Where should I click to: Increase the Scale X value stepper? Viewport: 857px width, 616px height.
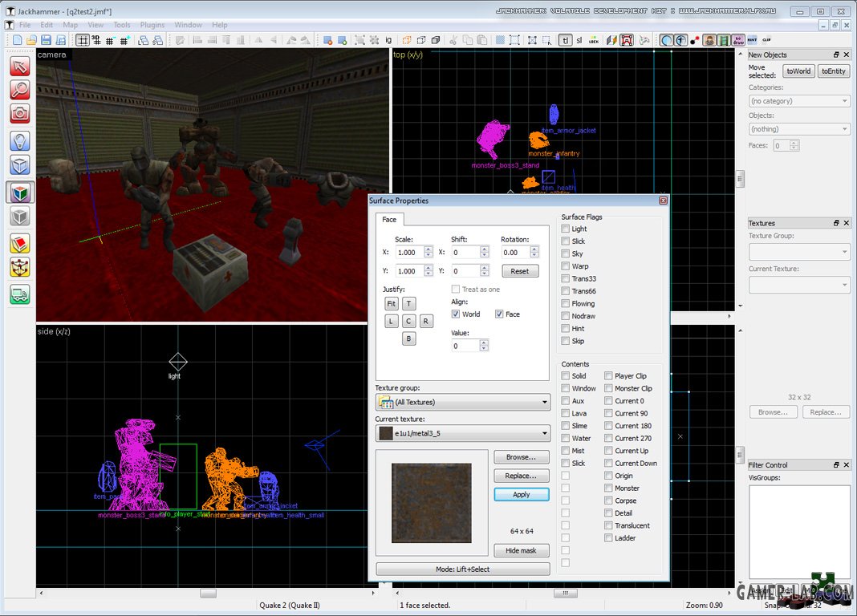(428, 249)
